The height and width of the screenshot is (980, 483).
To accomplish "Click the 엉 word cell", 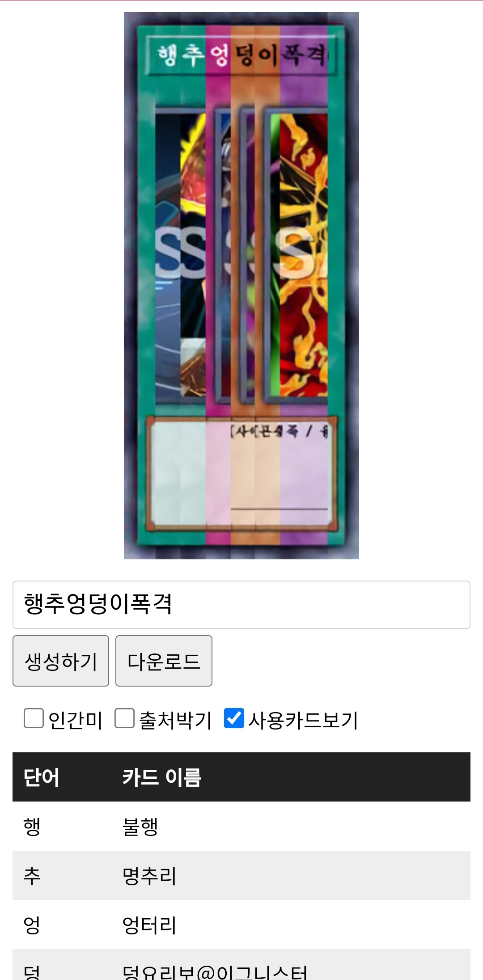I will coord(32,925).
